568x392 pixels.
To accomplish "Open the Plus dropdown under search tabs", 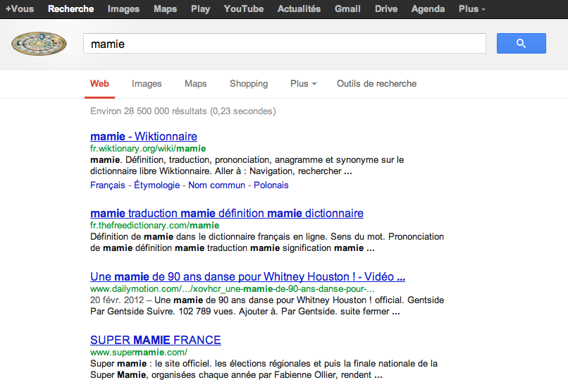I will 303,84.
